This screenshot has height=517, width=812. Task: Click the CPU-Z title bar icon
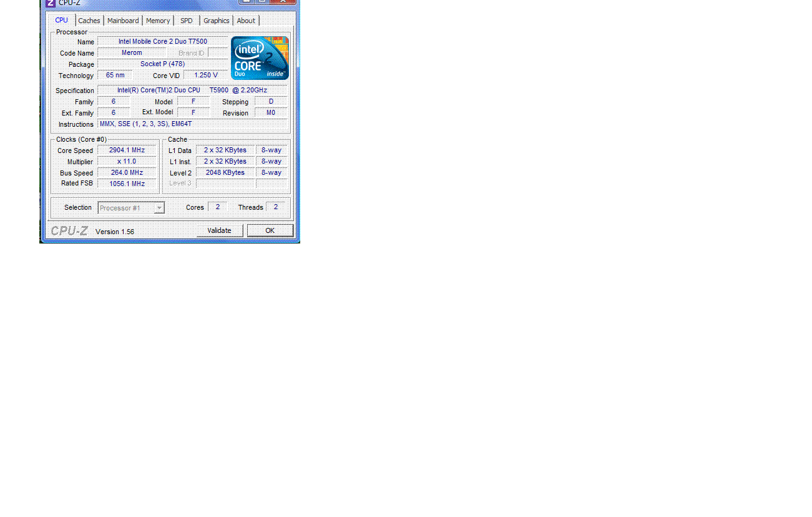[x=51, y=2]
